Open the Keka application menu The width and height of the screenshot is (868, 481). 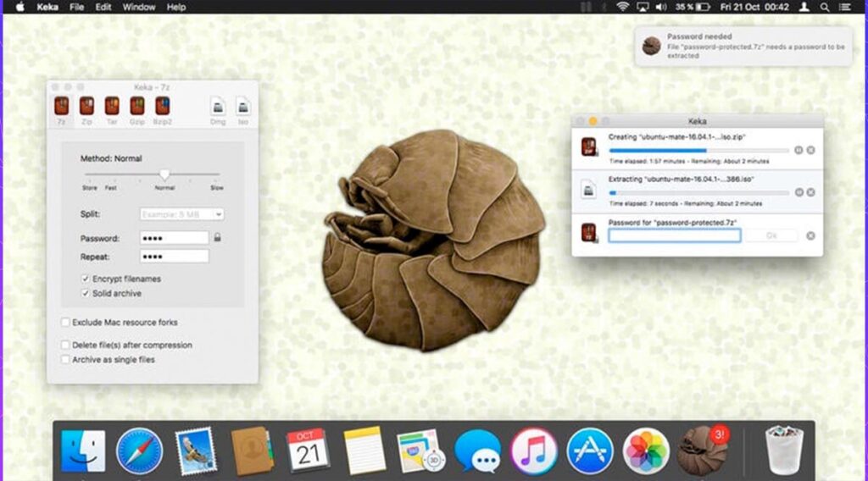point(47,7)
